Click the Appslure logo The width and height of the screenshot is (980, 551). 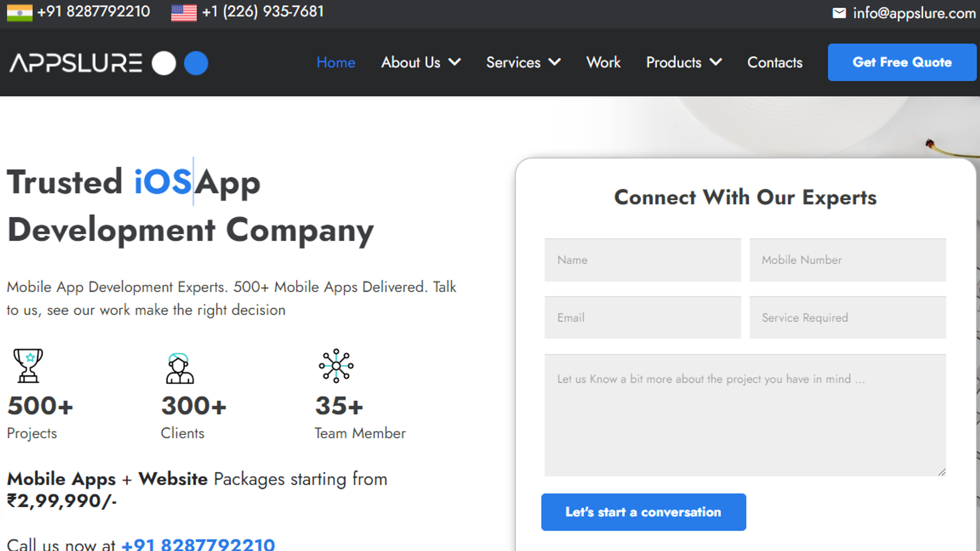[x=109, y=63]
